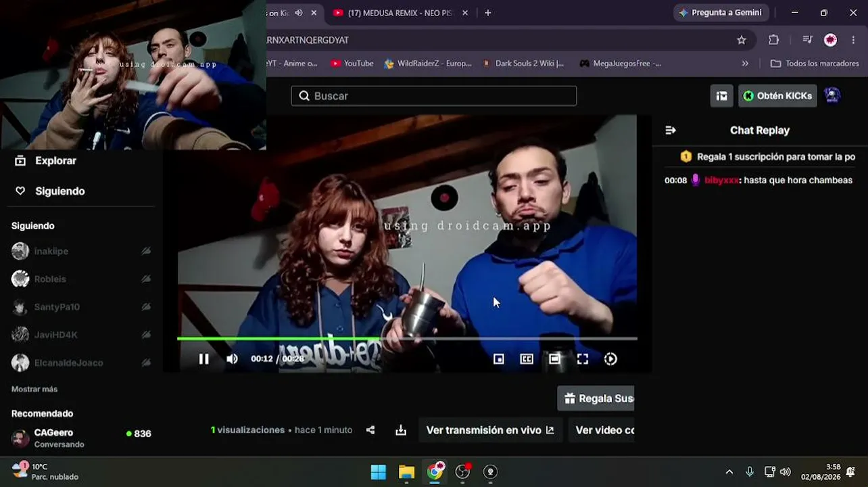
Task: Open the SantyPa10 channel
Action: pyautogui.click(x=81, y=307)
